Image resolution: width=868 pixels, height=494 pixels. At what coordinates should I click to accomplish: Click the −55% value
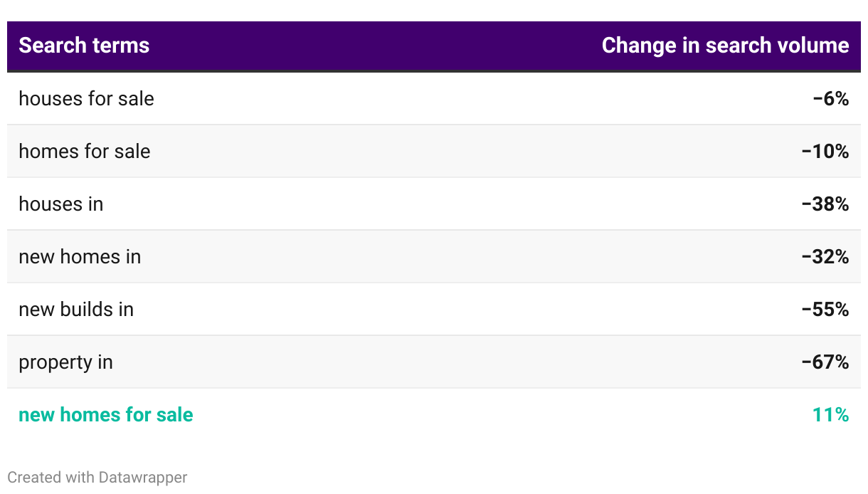coord(825,309)
